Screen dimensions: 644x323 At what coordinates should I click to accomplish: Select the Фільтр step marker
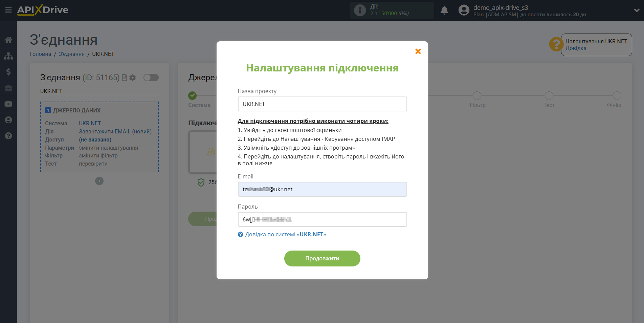477,95
